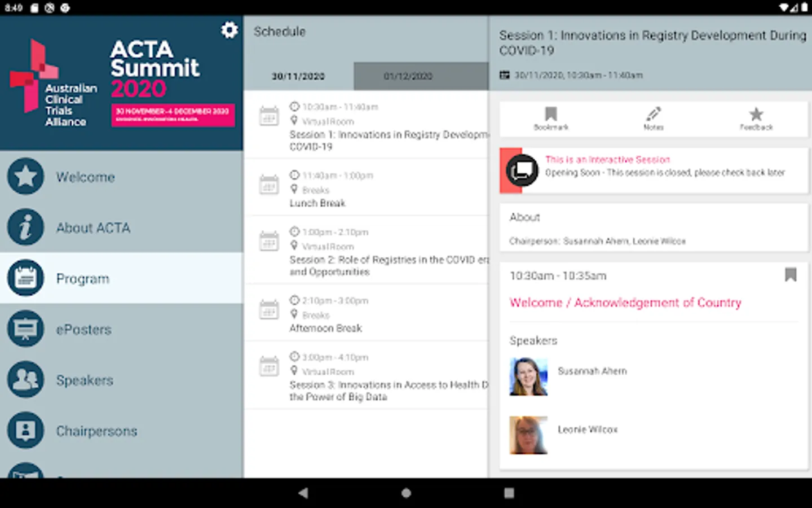The height and width of the screenshot is (508, 812).
Task: Tap calendar icon beside Session 1 row
Action: click(269, 116)
